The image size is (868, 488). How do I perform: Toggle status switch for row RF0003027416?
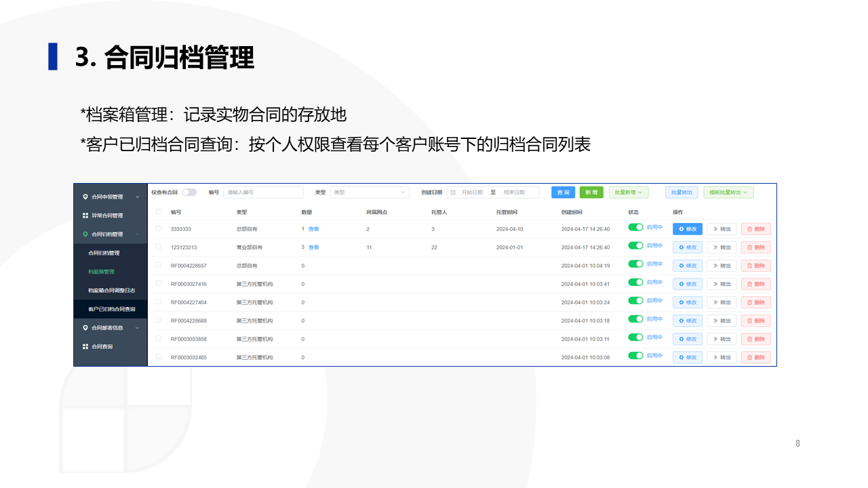click(x=635, y=283)
